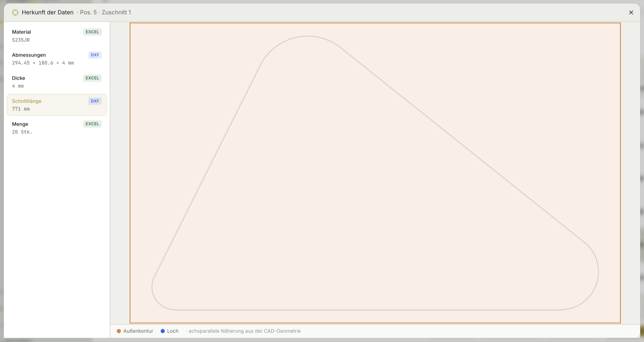Click the EXCEL badge next to Menge
The height and width of the screenshot is (342, 644).
point(92,124)
